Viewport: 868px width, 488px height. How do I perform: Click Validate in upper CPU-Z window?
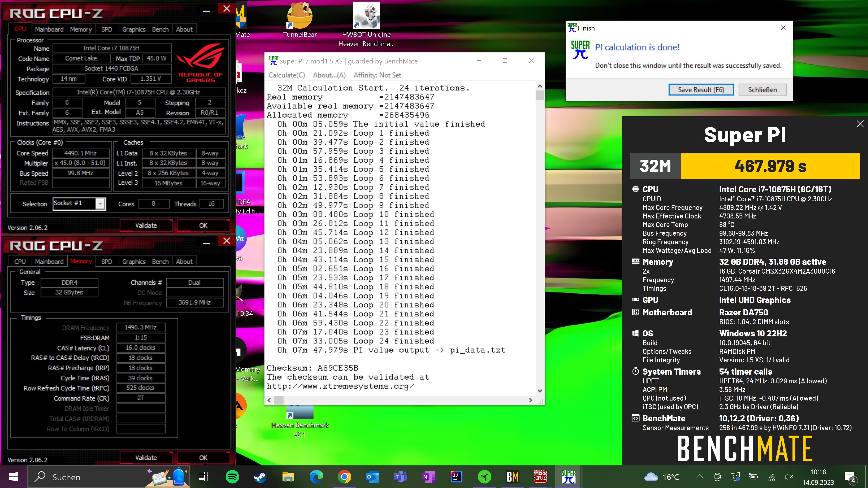(x=146, y=225)
